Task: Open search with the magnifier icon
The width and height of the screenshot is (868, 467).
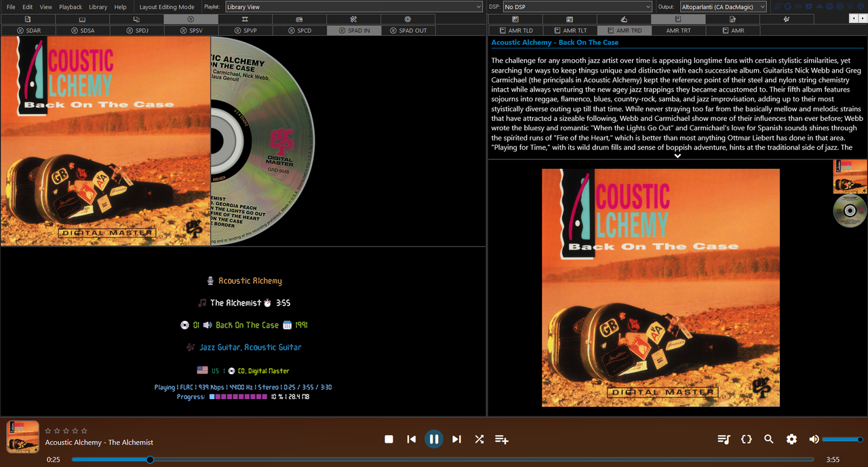Action: 769,439
